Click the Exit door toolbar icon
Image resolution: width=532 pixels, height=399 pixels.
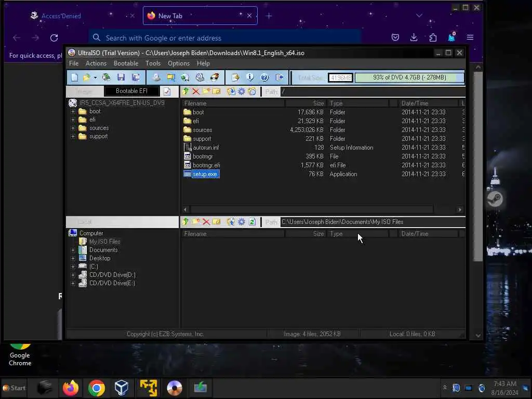pos(279,77)
